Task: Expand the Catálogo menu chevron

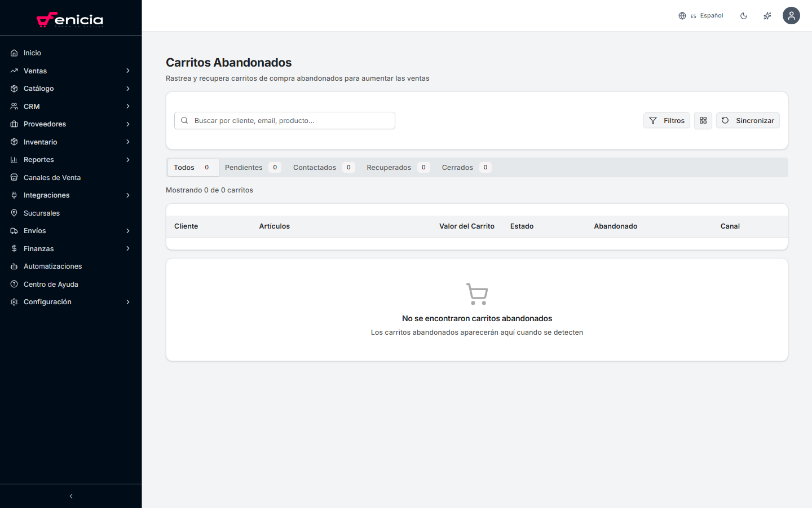Action: pos(128,89)
